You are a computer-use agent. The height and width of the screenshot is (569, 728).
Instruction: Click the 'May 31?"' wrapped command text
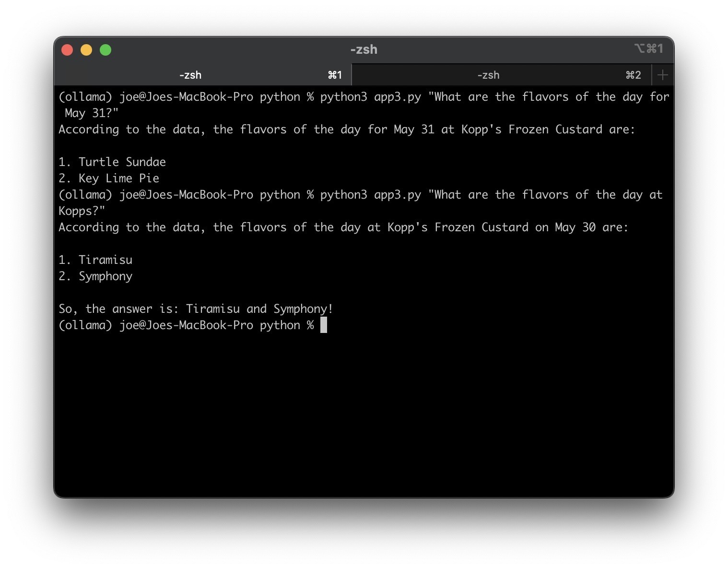(x=92, y=113)
